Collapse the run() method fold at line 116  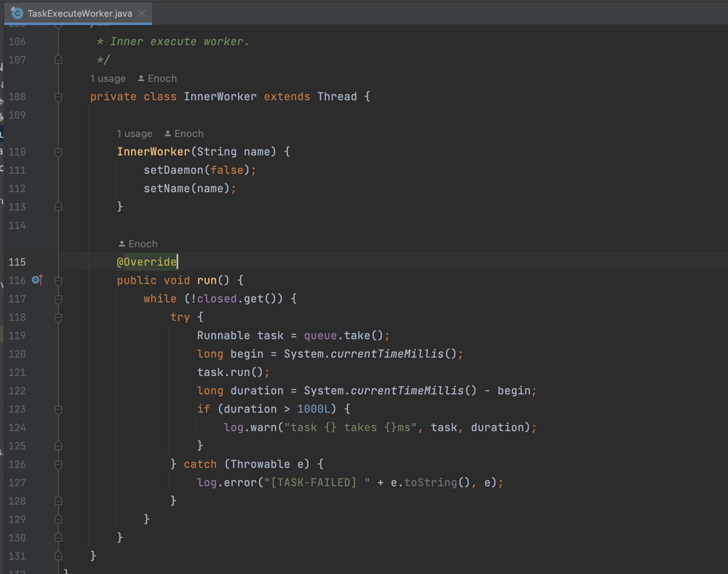58,281
